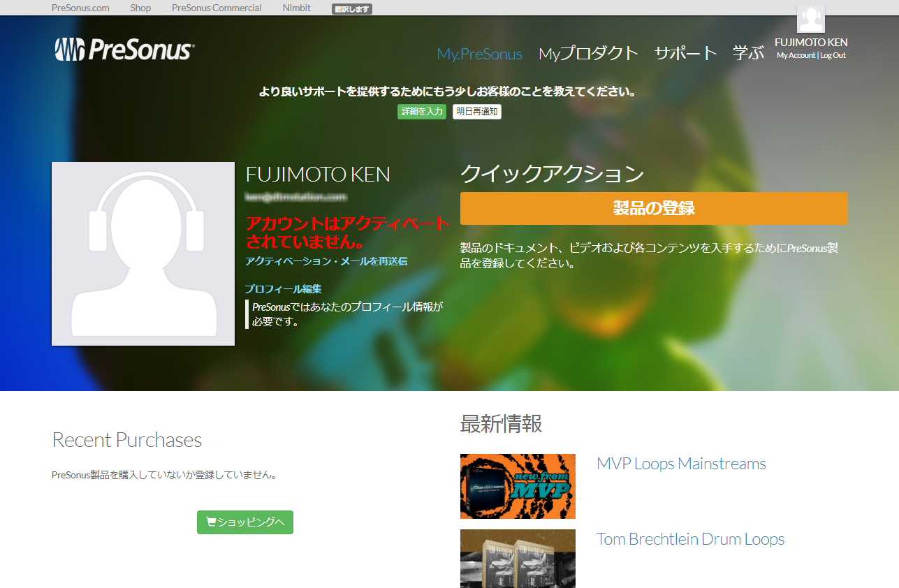The image size is (899, 588).
Task: Click the red アカウントはアクティベートされていません warning
Action: [x=347, y=233]
